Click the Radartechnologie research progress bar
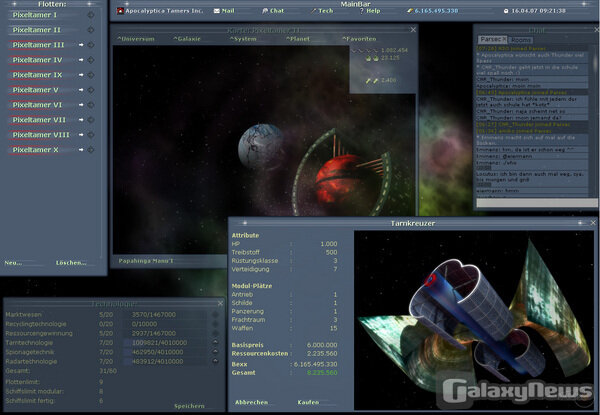 click(x=166, y=361)
